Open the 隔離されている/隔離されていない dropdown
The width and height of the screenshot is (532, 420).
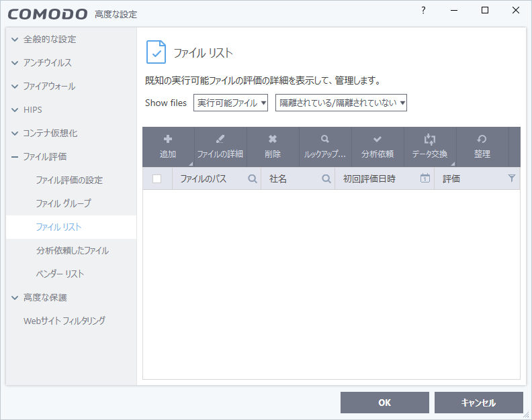pos(341,103)
